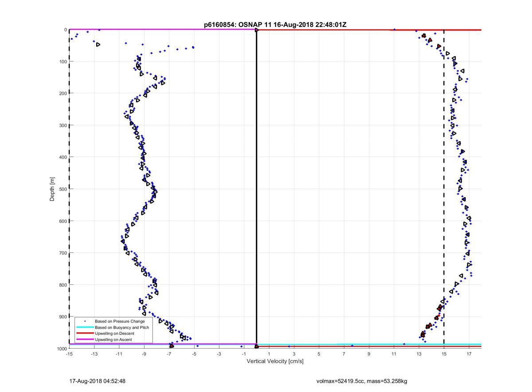Click the 'Vertical Velocity [cm/s]' axis label
Screen dimensions: 532x392
point(275,361)
